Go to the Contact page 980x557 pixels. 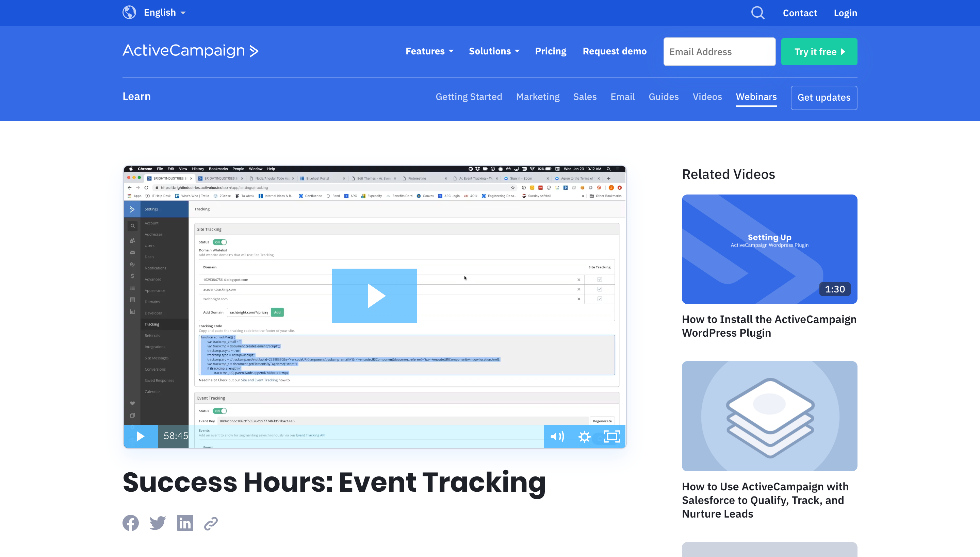(x=800, y=13)
